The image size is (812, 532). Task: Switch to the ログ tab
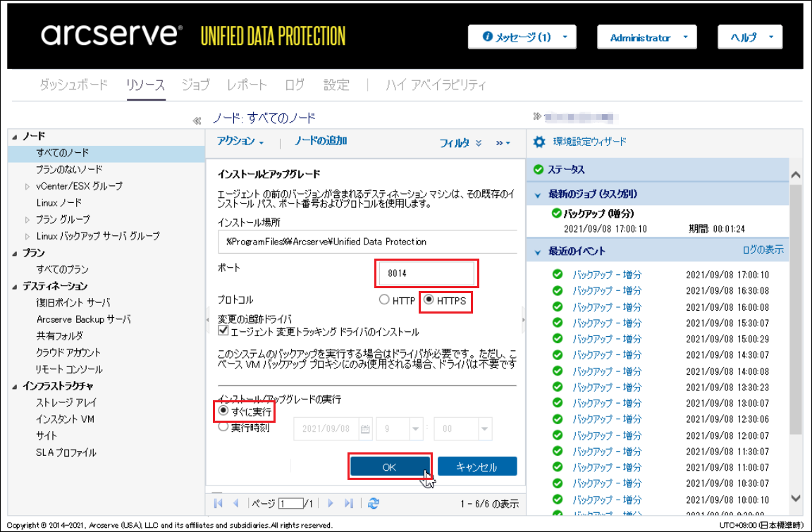pos(295,85)
